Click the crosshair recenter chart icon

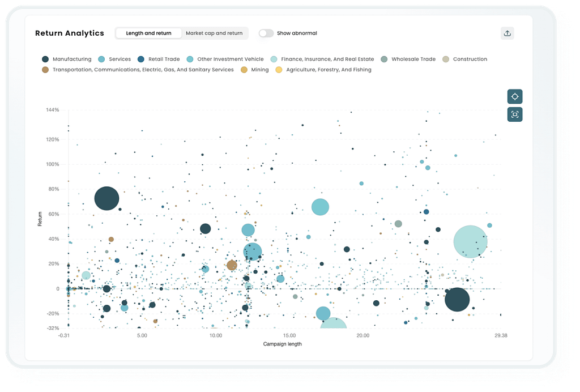514,96
